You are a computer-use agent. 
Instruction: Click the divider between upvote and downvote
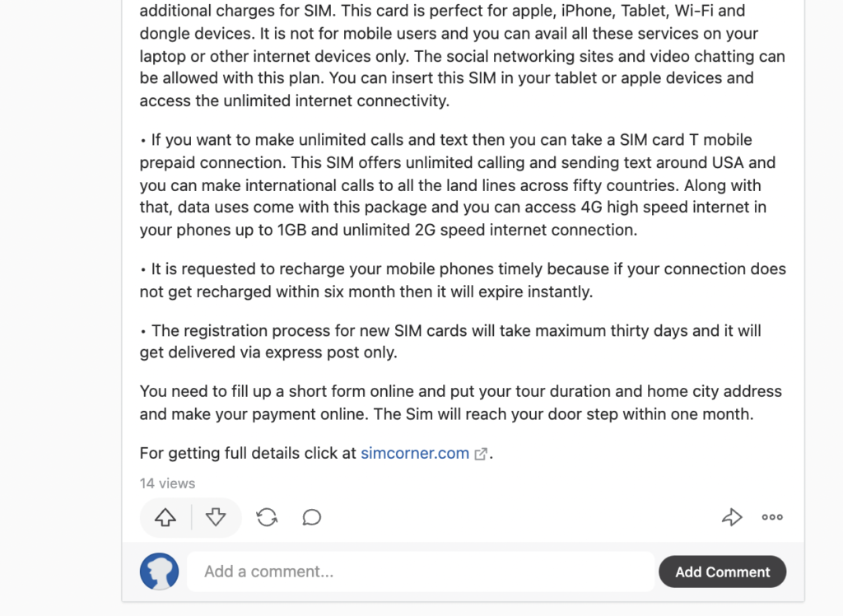[191, 517]
